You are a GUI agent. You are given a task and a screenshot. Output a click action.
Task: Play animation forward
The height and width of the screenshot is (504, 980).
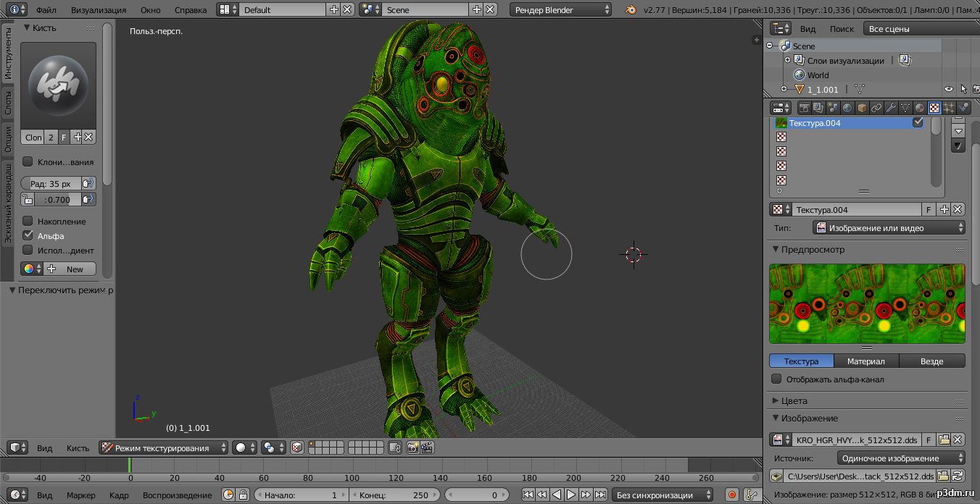tap(571, 495)
